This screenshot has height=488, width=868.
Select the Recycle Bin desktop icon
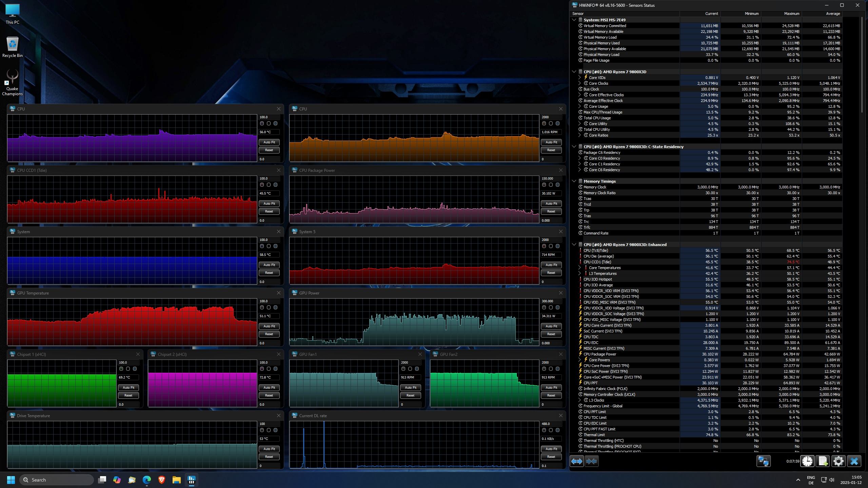coord(13,47)
